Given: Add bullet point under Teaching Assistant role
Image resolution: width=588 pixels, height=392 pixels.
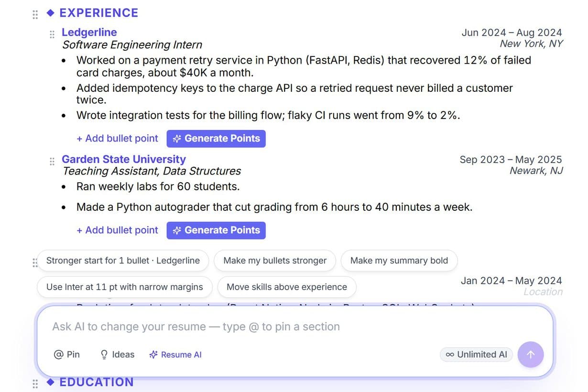Looking at the screenshot, I should [x=117, y=230].
